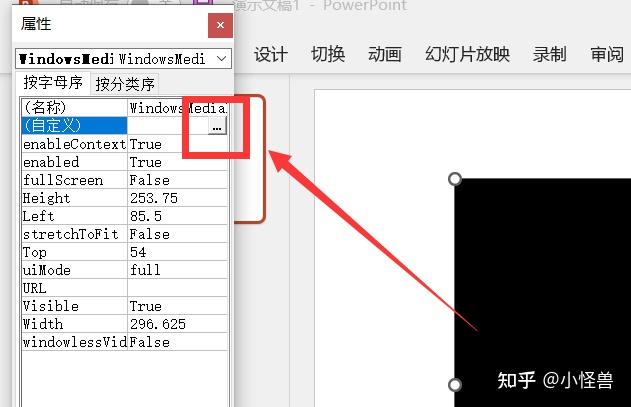The image size is (631, 407).
Task: Open the 审阅 ribbon tab
Action: click(x=607, y=54)
